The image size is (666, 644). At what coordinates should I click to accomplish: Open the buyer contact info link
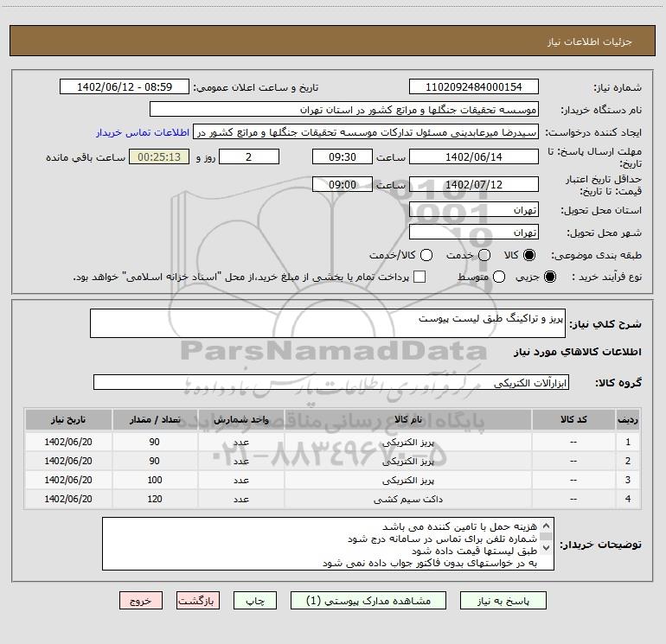pyautogui.click(x=143, y=132)
